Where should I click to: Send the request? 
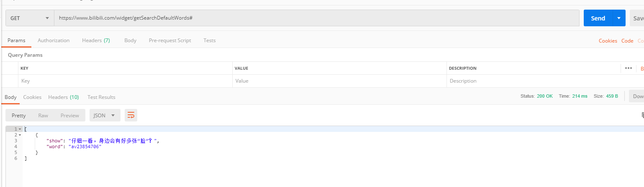click(598, 18)
